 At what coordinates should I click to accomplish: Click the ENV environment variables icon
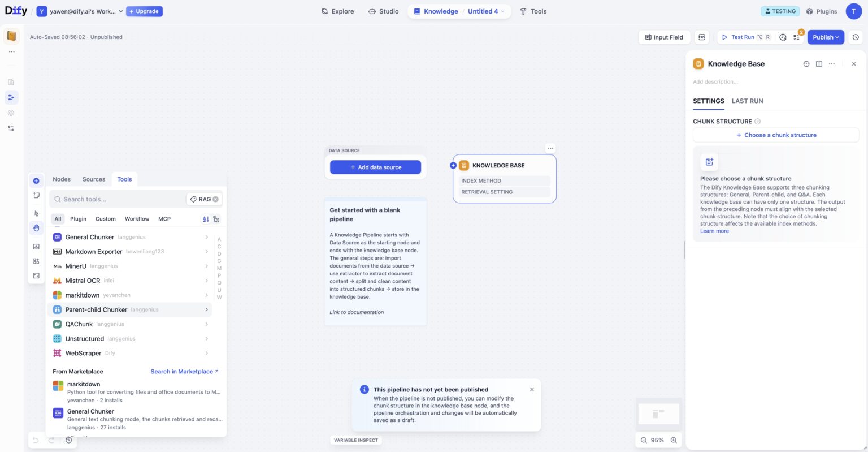coord(702,37)
